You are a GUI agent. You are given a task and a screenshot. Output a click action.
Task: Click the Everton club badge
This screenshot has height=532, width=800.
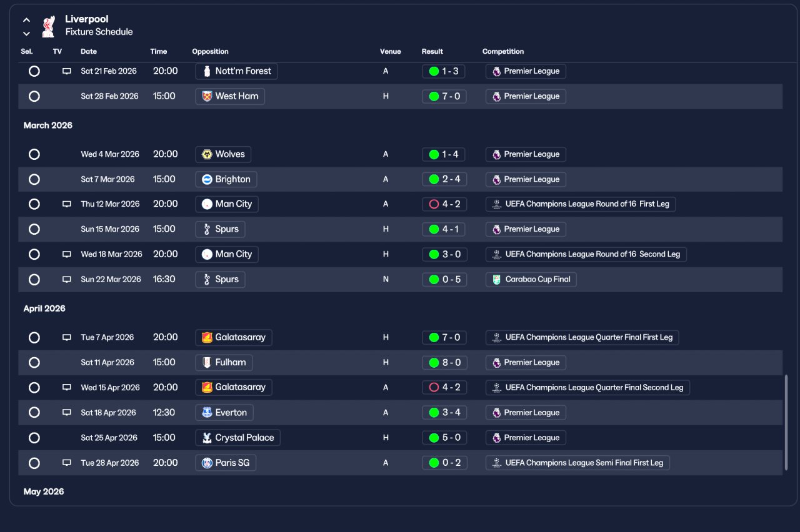click(x=207, y=413)
